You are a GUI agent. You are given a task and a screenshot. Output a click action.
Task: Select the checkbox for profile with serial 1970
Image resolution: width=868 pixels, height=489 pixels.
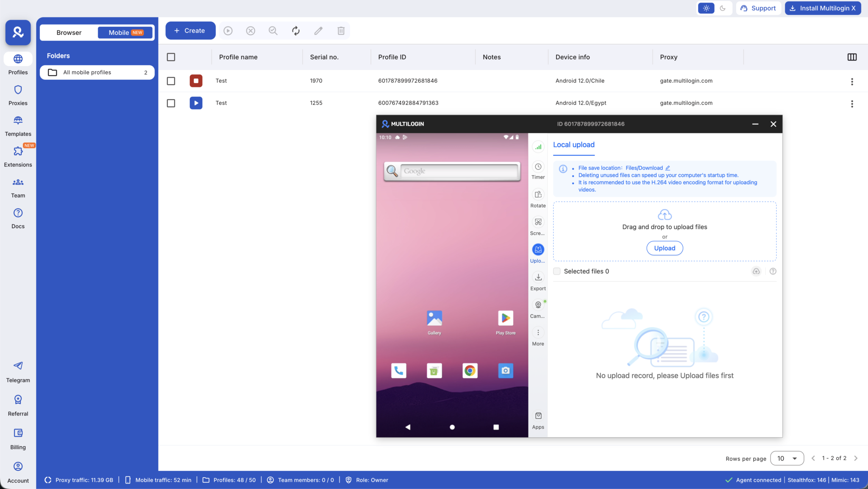pos(171,81)
